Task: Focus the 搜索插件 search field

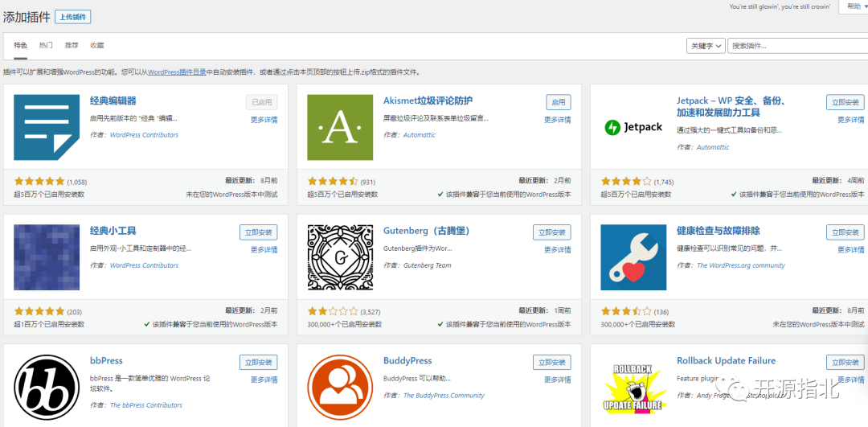Action: pos(798,46)
